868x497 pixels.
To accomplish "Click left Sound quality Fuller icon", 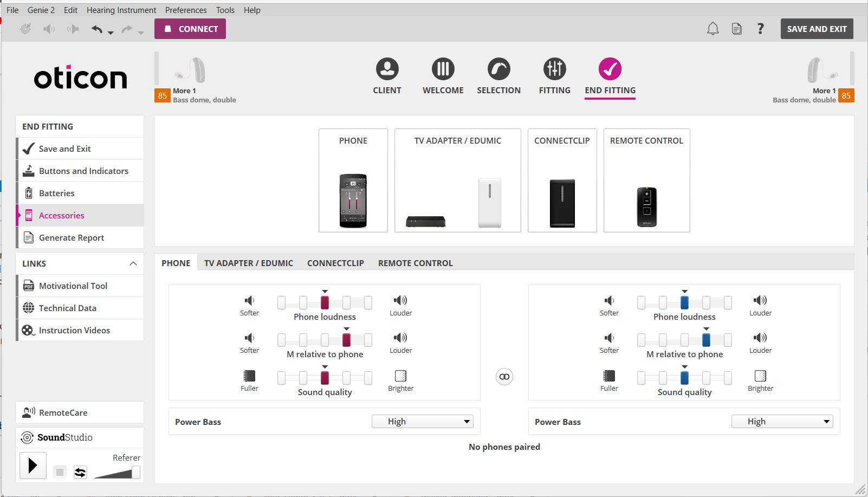I will pyautogui.click(x=249, y=376).
